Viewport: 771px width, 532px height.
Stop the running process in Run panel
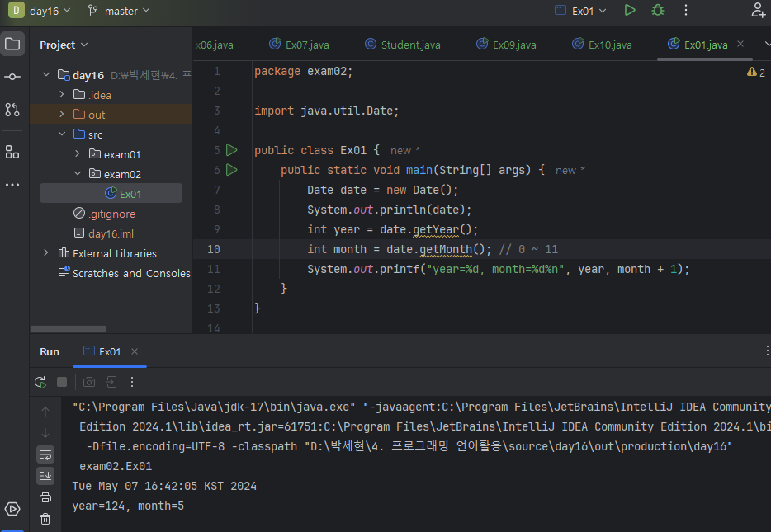click(62, 382)
